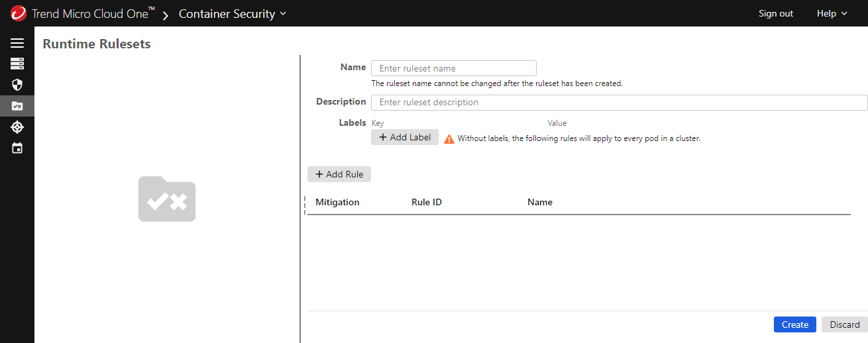Expand the Container Security dropdown

click(233, 13)
